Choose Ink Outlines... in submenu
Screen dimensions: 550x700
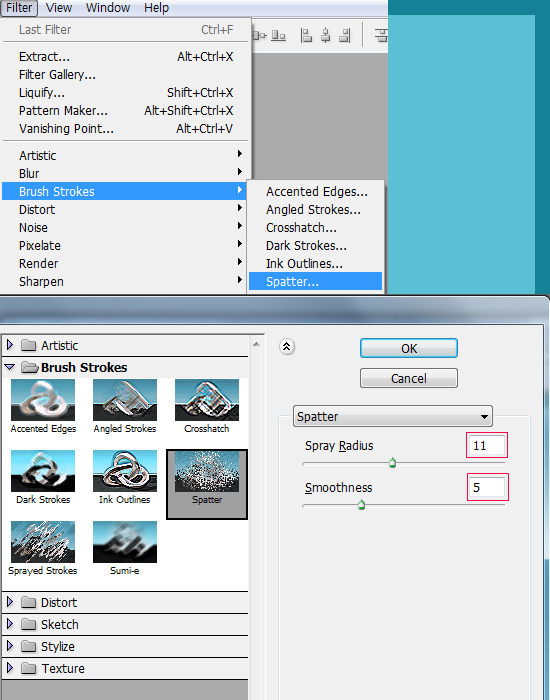[315, 263]
